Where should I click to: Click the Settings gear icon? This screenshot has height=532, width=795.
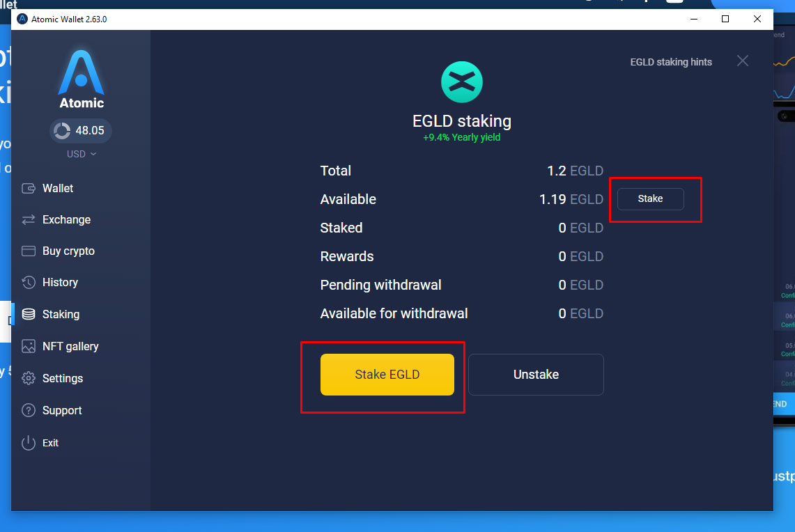[29, 378]
